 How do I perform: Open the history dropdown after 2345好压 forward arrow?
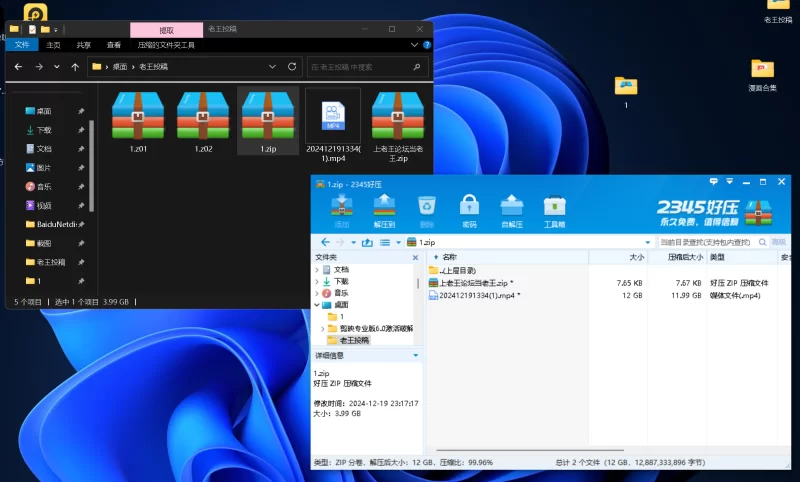click(x=354, y=243)
